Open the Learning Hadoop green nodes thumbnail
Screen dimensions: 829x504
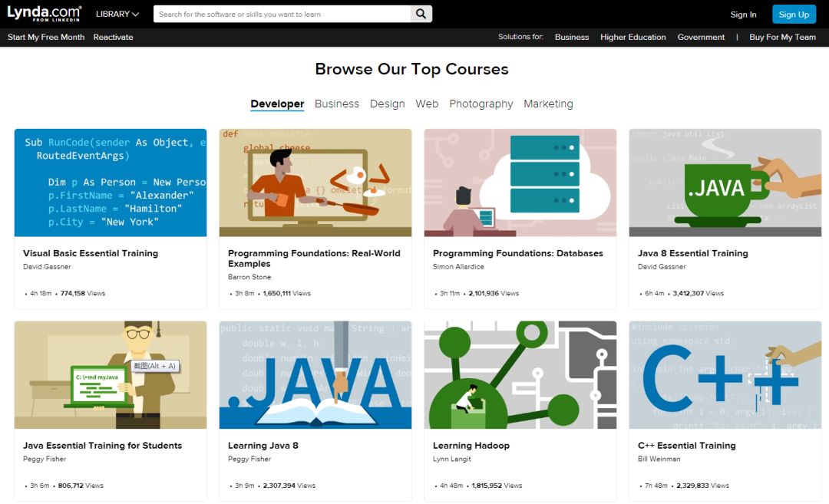(x=520, y=374)
